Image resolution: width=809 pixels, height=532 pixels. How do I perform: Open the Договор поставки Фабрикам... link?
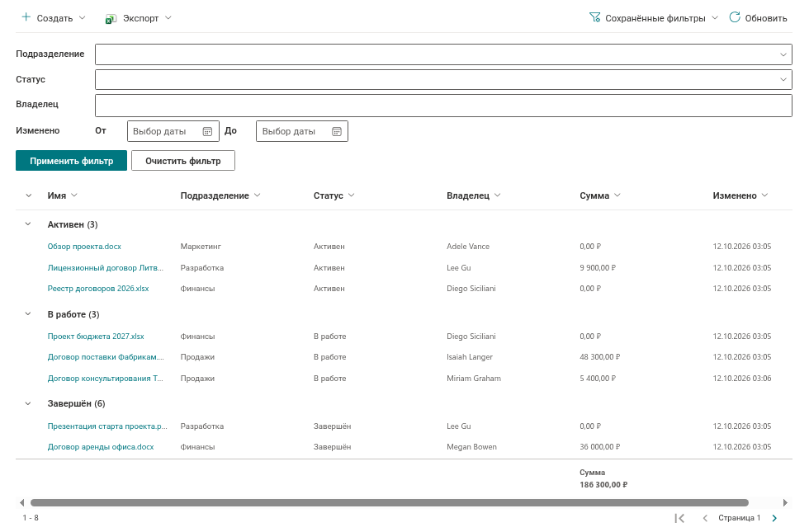[x=106, y=356]
